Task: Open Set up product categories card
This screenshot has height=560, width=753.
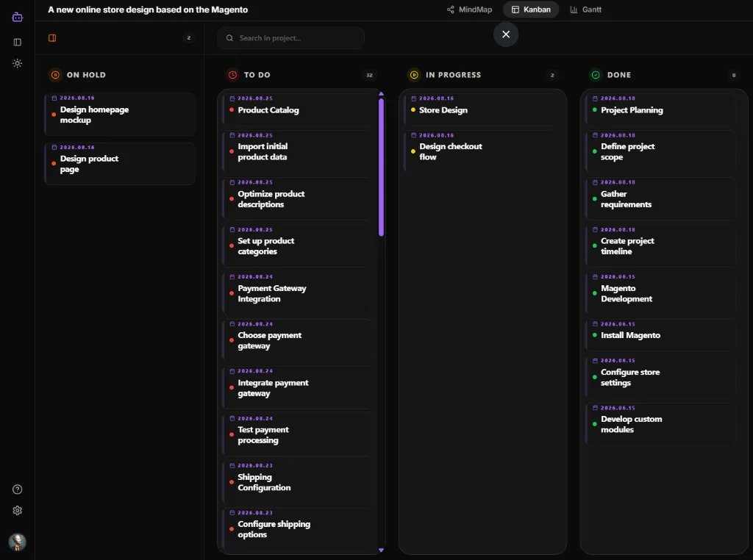Action: coord(296,245)
